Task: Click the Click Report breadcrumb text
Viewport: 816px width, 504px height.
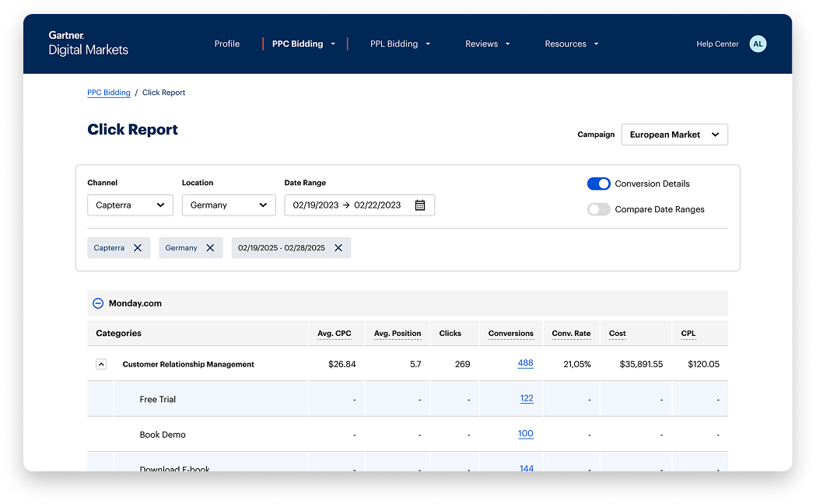Action: pos(163,93)
